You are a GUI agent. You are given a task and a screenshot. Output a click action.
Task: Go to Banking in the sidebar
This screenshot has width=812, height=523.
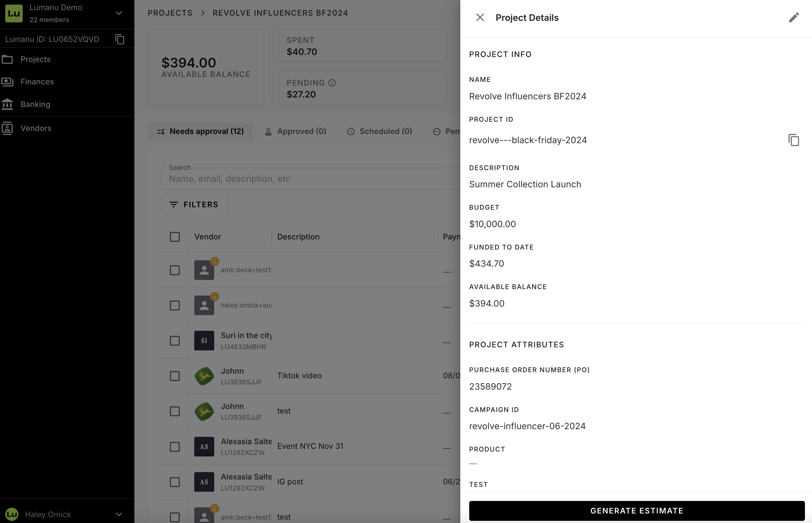(x=35, y=104)
